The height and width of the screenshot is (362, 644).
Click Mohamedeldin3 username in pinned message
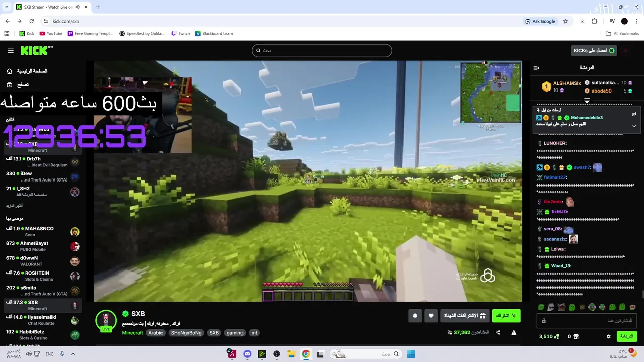pos(587,118)
